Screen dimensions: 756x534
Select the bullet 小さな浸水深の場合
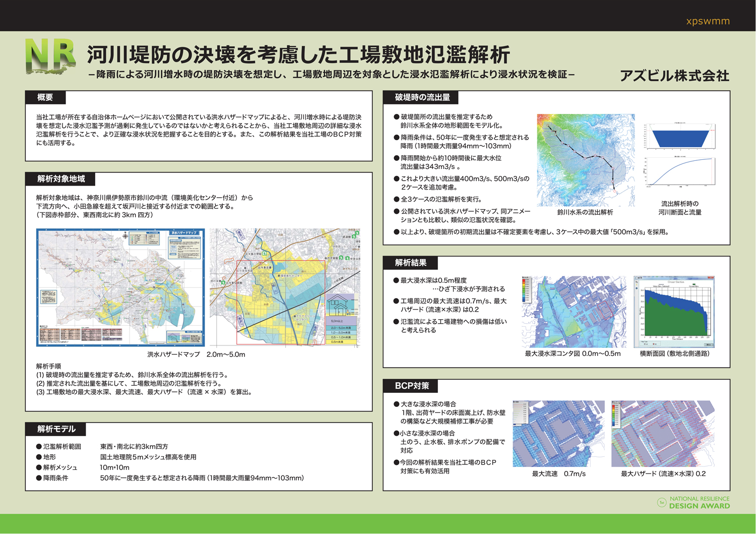click(x=424, y=434)
